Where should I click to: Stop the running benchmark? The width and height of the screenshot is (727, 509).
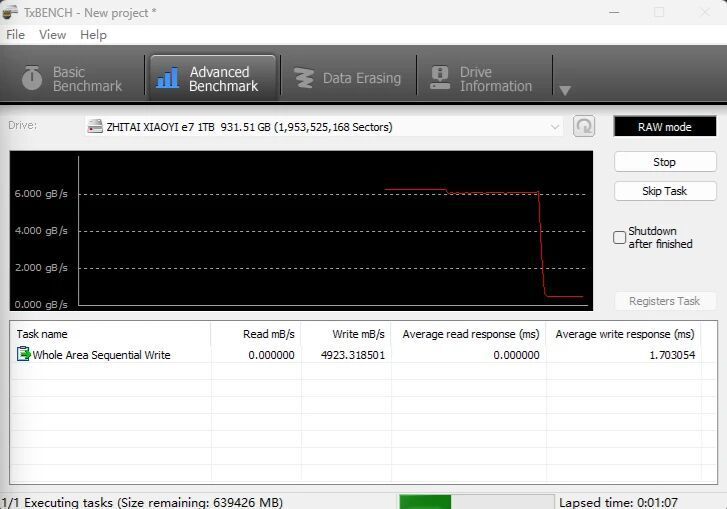coord(665,162)
